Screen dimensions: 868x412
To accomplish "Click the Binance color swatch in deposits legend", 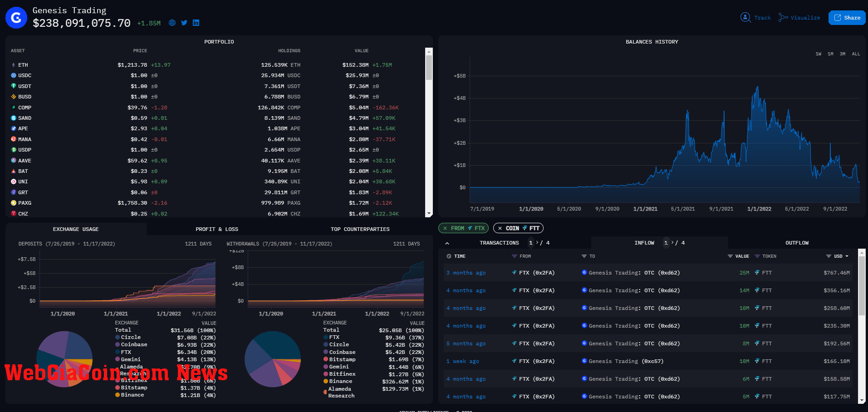I will pyautogui.click(x=118, y=395).
